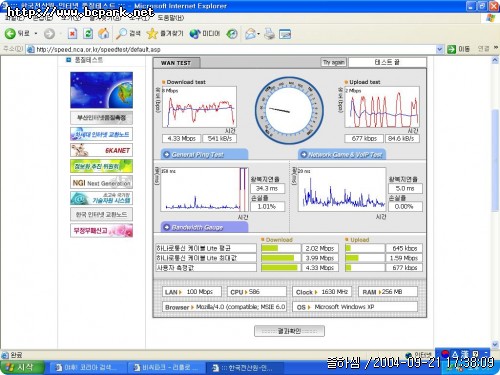Expand the General Ping Test section
500x375 pixels.
coord(204,154)
